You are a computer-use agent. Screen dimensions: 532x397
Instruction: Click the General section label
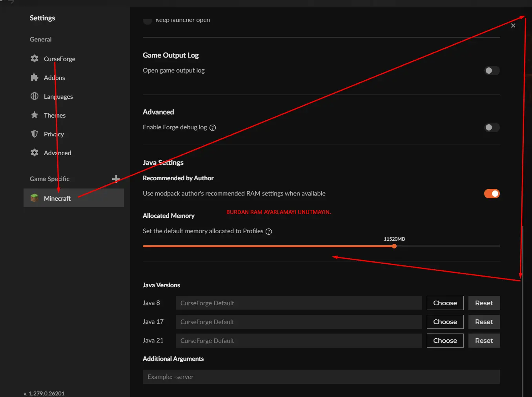pos(41,39)
